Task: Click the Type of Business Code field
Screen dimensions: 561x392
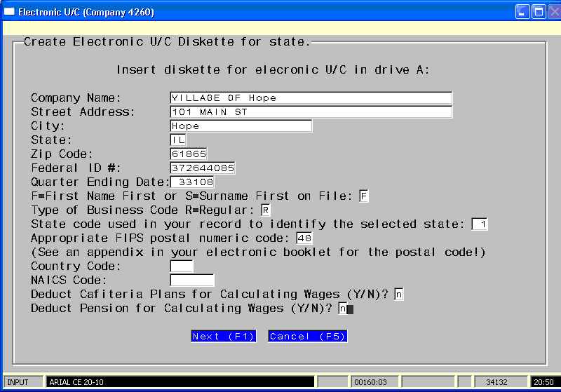Action: [x=265, y=210]
